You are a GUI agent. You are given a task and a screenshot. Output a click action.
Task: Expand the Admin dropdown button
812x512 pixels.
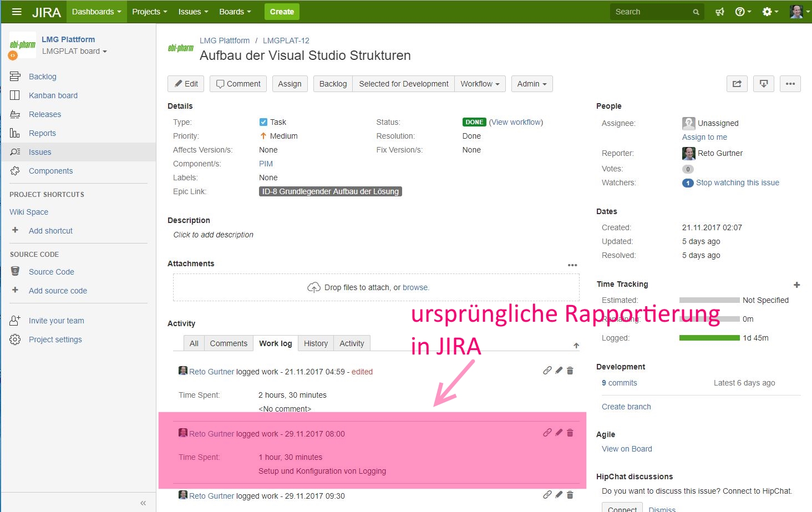532,84
